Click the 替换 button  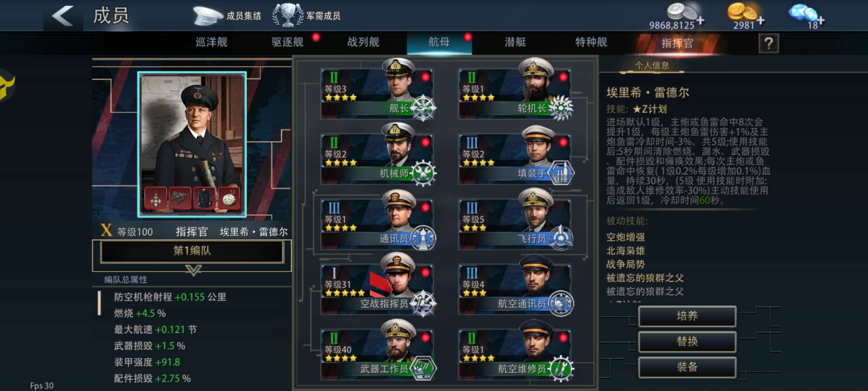(x=687, y=341)
